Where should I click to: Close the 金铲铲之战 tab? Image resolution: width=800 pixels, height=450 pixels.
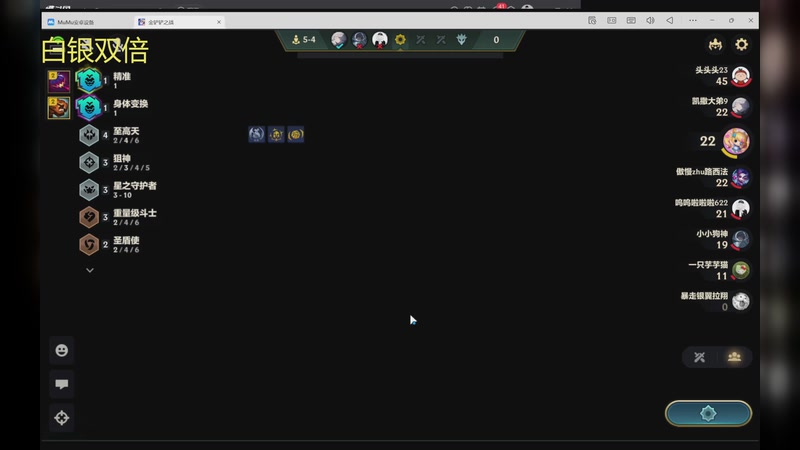click(x=219, y=22)
